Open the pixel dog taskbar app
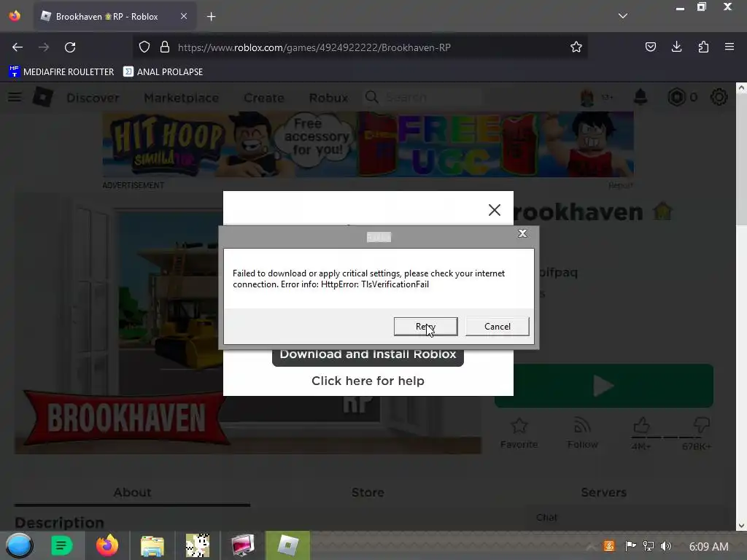Viewport: 747px width, 560px height. [197, 545]
